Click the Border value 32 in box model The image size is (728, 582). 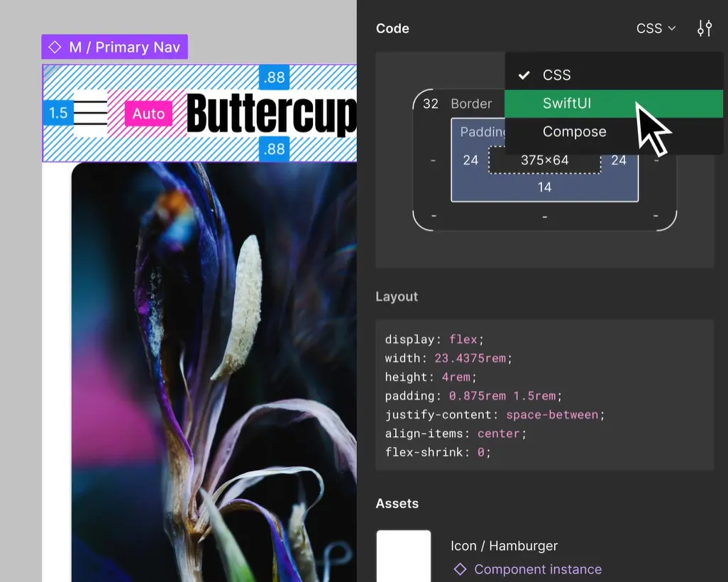coord(429,104)
